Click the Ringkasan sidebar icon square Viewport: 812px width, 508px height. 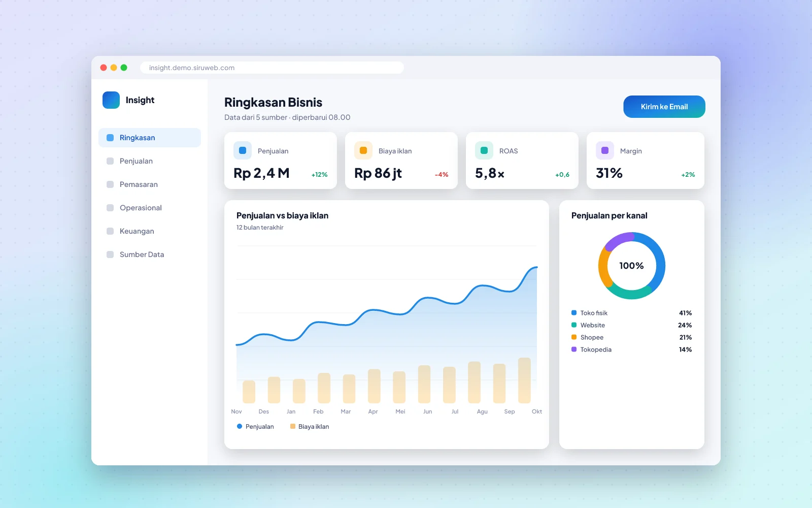(x=110, y=138)
